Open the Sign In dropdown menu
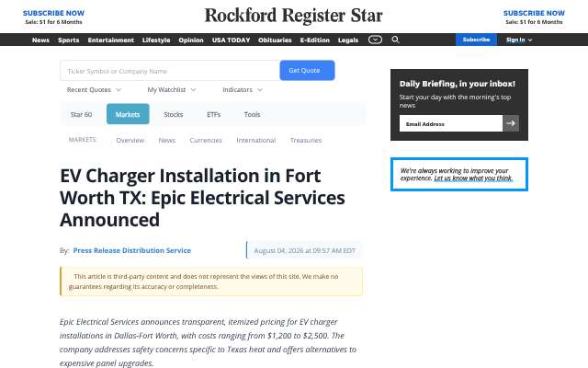The image size is (588, 368). coord(519,40)
